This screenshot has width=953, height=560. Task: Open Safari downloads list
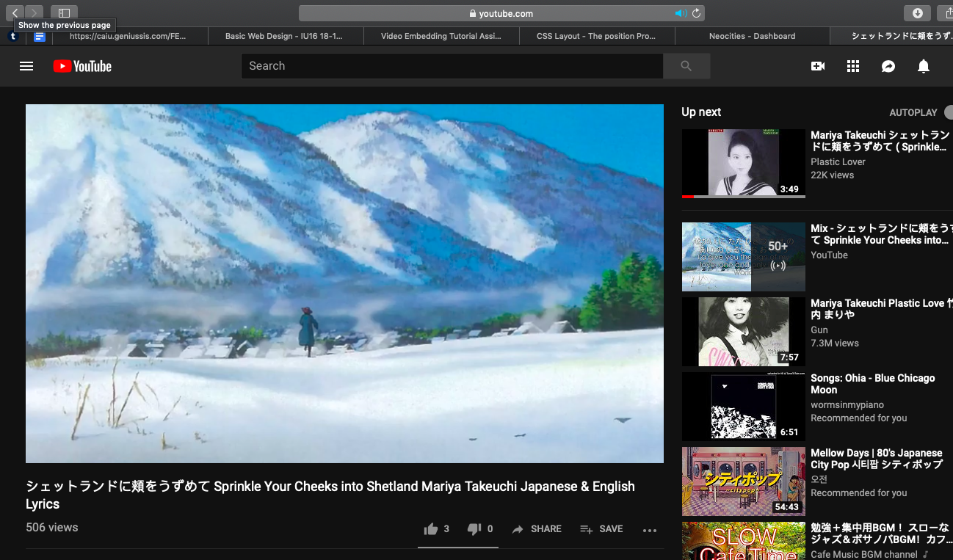pos(917,12)
